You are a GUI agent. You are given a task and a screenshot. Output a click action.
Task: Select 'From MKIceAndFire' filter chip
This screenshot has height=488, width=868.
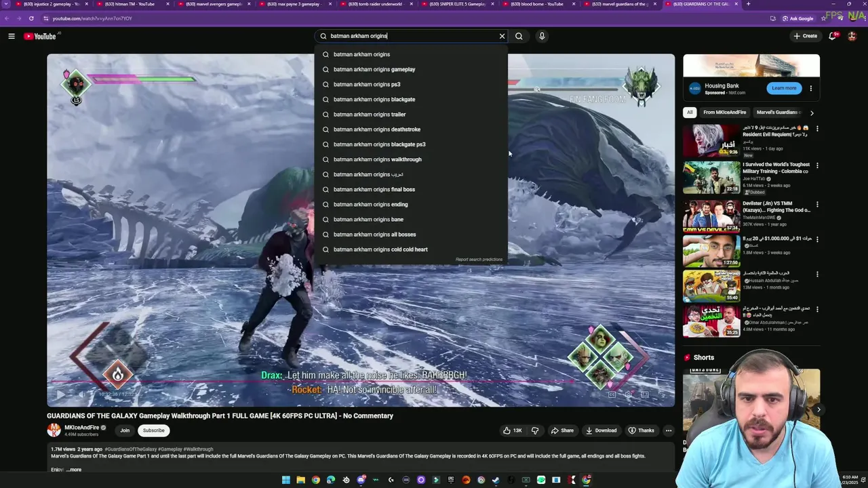pyautogui.click(x=725, y=113)
